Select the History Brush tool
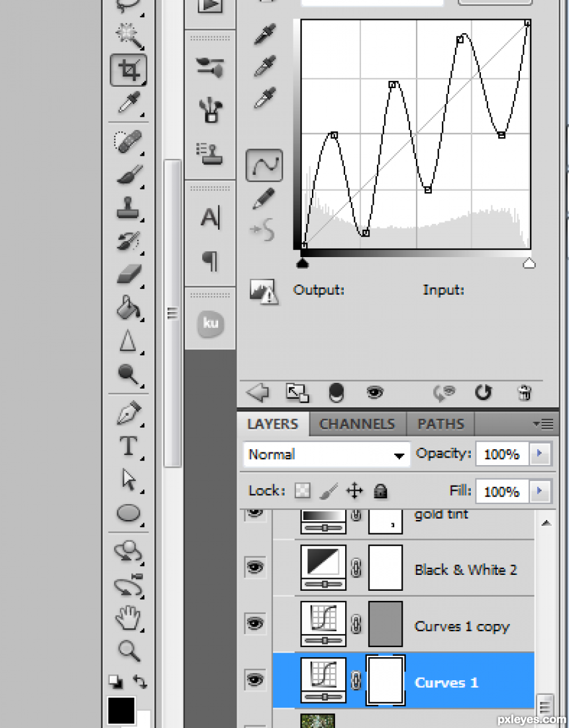The width and height of the screenshot is (569, 728). click(129, 242)
